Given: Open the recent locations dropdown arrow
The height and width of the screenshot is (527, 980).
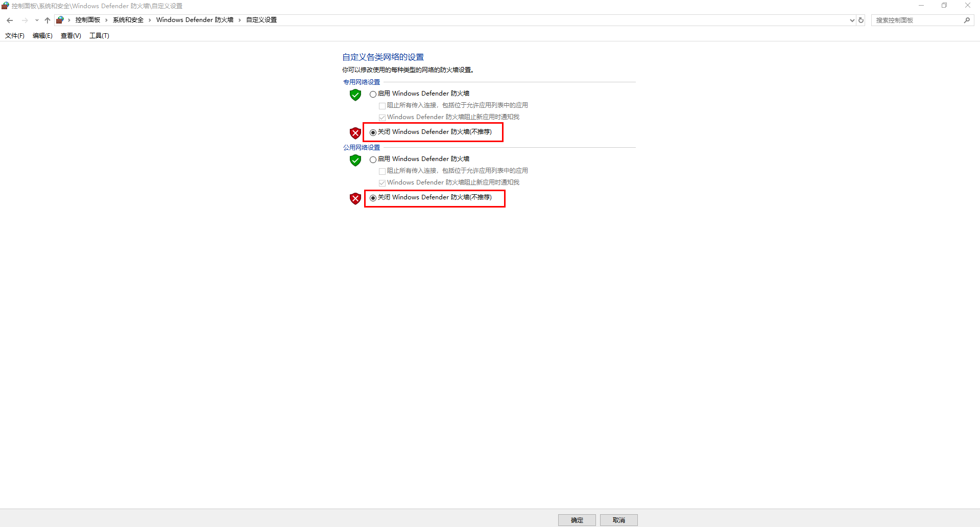Looking at the screenshot, I should (x=37, y=20).
